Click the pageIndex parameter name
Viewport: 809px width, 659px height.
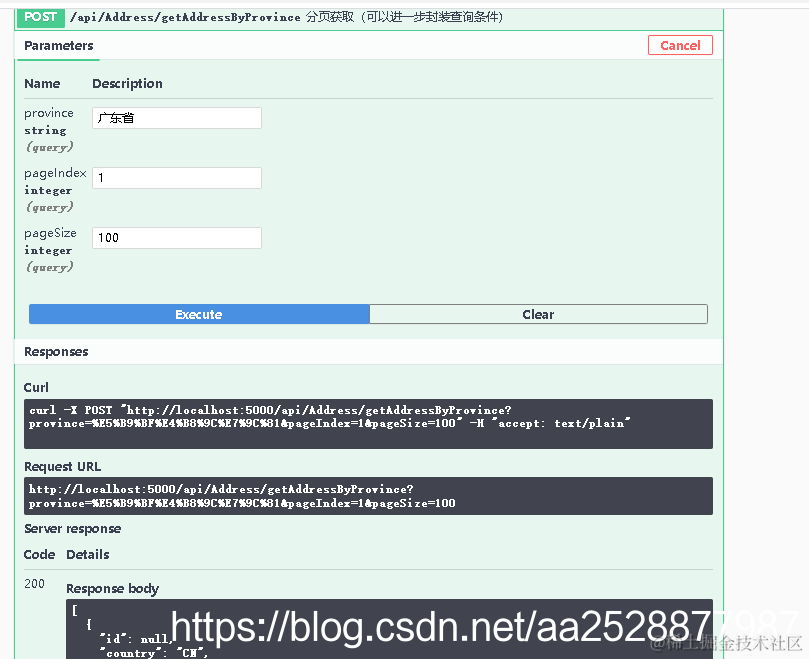(x=55, y=173)
